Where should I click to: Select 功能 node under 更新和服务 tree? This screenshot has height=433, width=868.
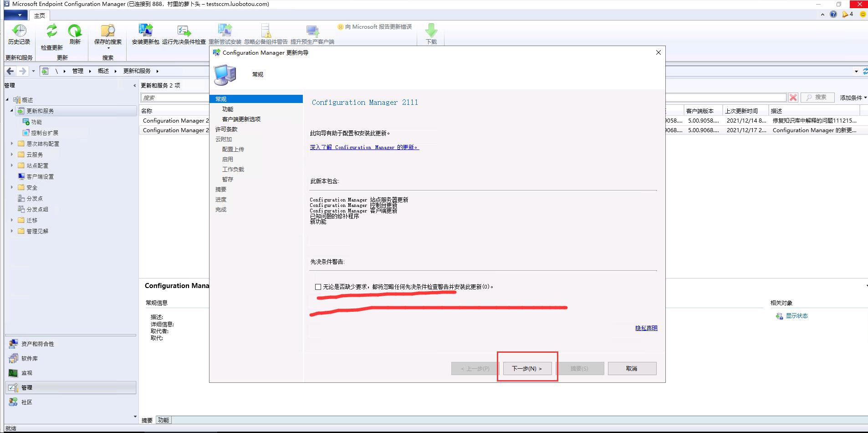click(36, 122)
